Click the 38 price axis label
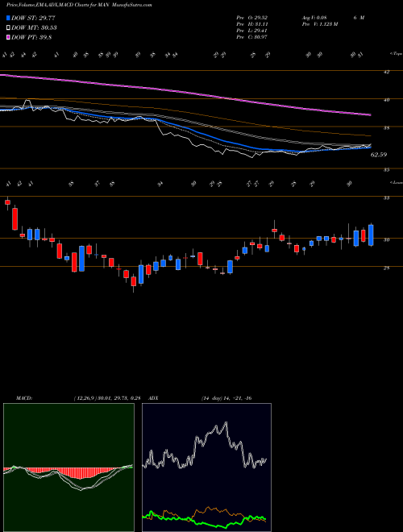Screen dimensions: 403x532 coord(386,128)
